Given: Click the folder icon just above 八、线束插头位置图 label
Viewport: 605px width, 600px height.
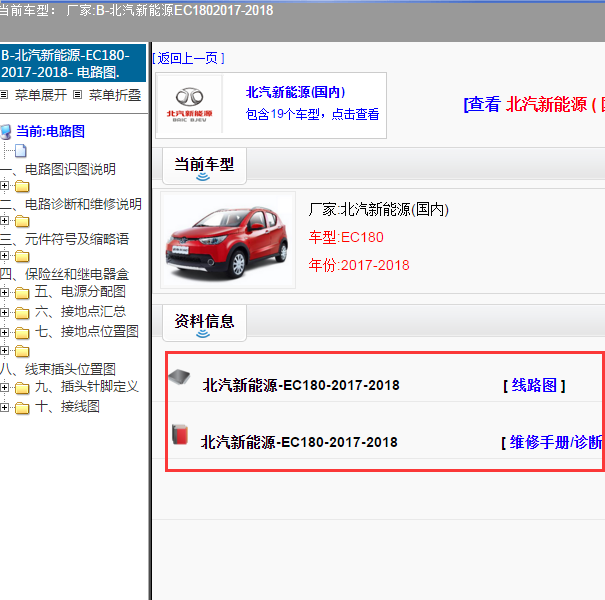Looking at the screenshot, I should point(22,351).
